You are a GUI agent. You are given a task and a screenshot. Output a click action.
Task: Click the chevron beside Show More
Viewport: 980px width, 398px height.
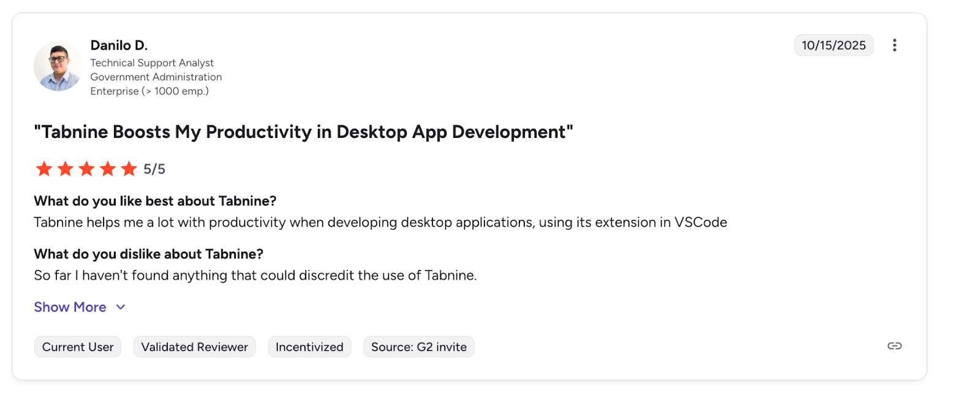[121, 307]
